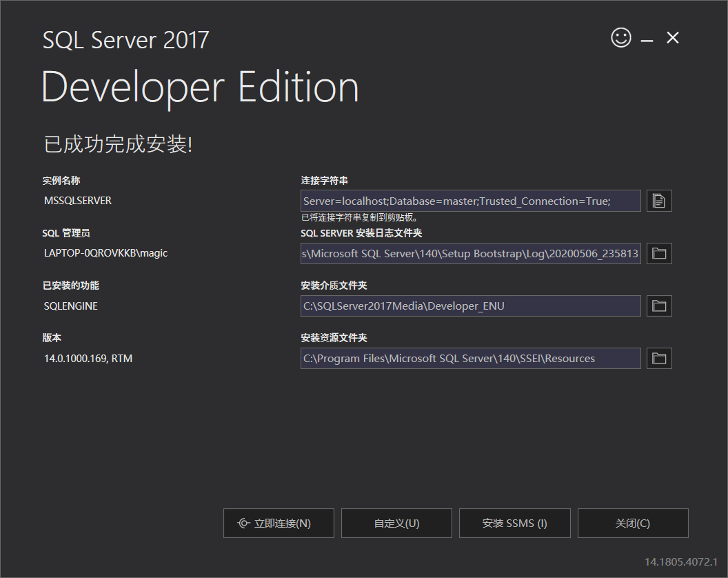
Task: Click the version 14.0.1000.169, RTM text
Action: pos(88,359)
